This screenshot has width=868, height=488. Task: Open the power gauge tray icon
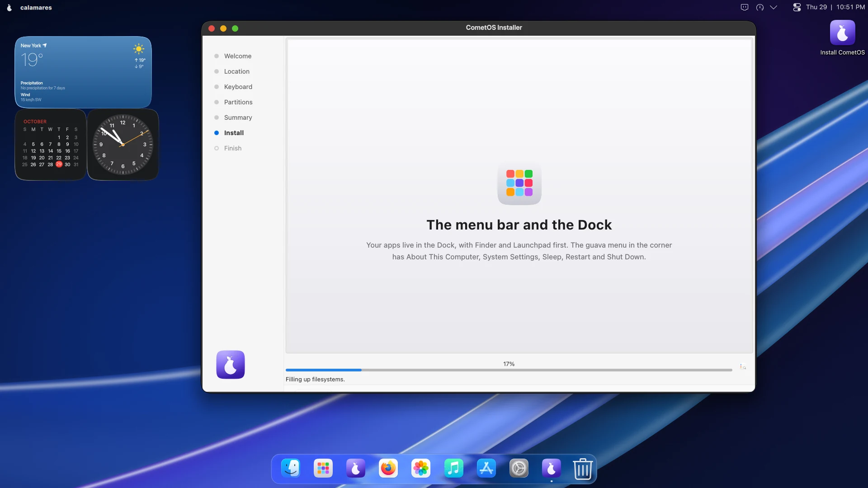[x=760, y=7]
